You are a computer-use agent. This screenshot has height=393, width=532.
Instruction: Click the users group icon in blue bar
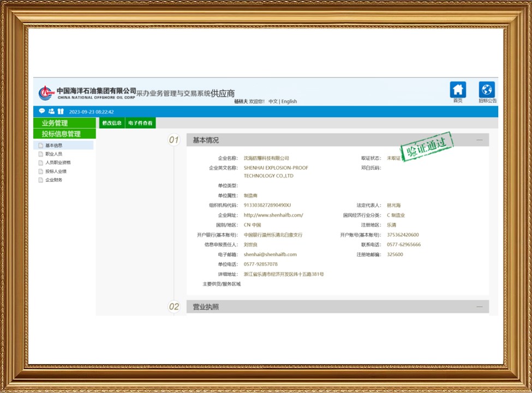coord(51,111)
